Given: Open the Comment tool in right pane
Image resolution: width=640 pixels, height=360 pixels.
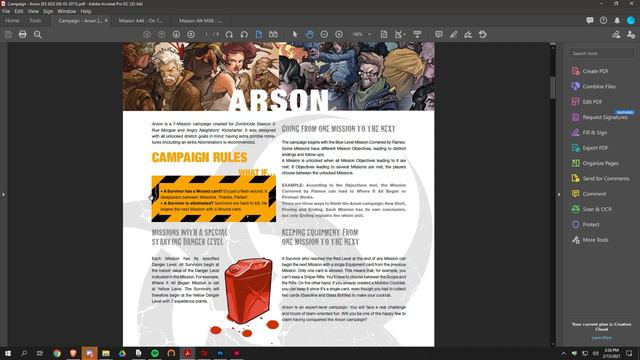Looking at the screenshot, I should [589, 194].
